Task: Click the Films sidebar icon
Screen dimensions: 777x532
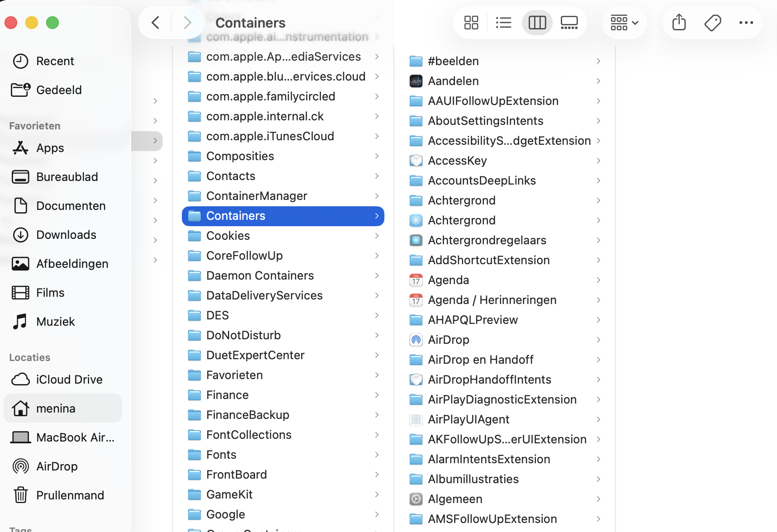Action: coord(21,292)
